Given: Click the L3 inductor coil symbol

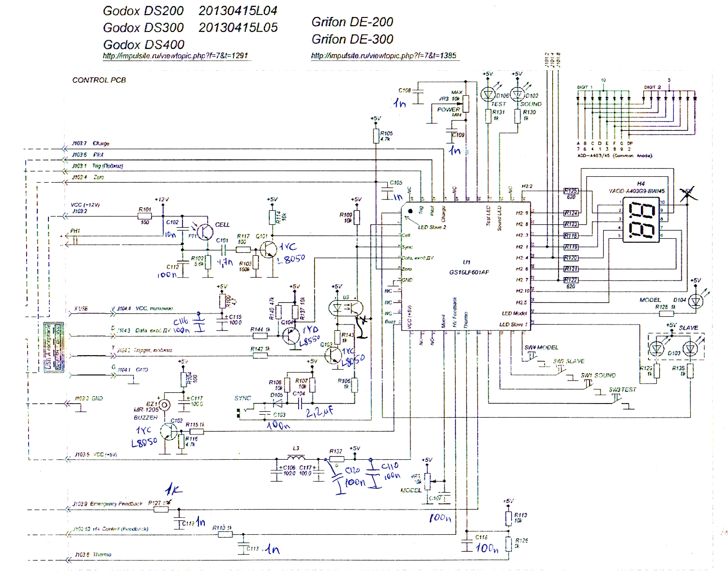Looking at the screenshot, I should tap(296, 458).
